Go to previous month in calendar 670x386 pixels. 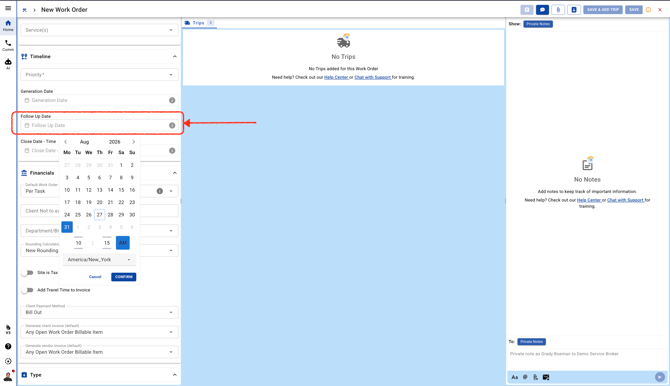coord(66,142)
